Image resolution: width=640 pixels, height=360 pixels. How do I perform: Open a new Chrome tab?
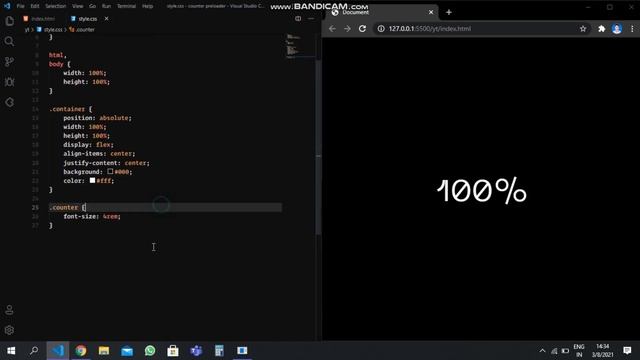pos(449,12)
